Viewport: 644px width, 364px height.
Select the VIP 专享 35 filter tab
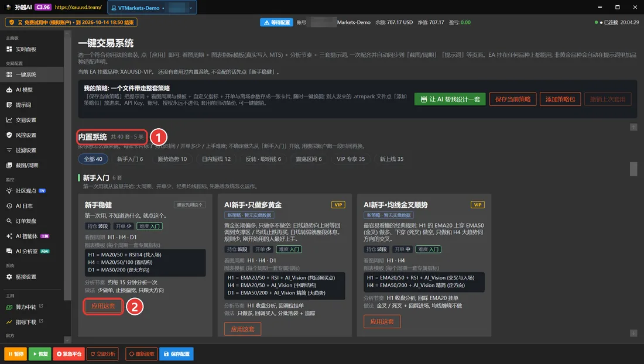(351, 159)
